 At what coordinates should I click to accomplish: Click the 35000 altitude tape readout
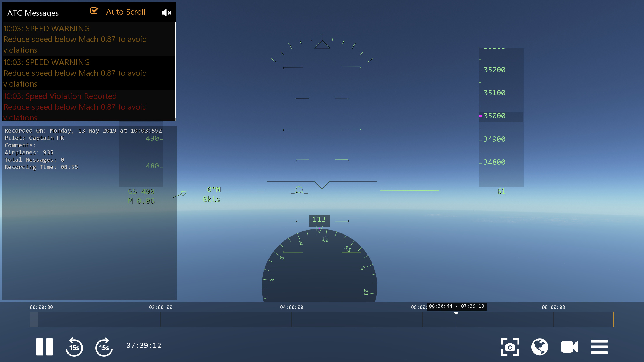point(494,116)
